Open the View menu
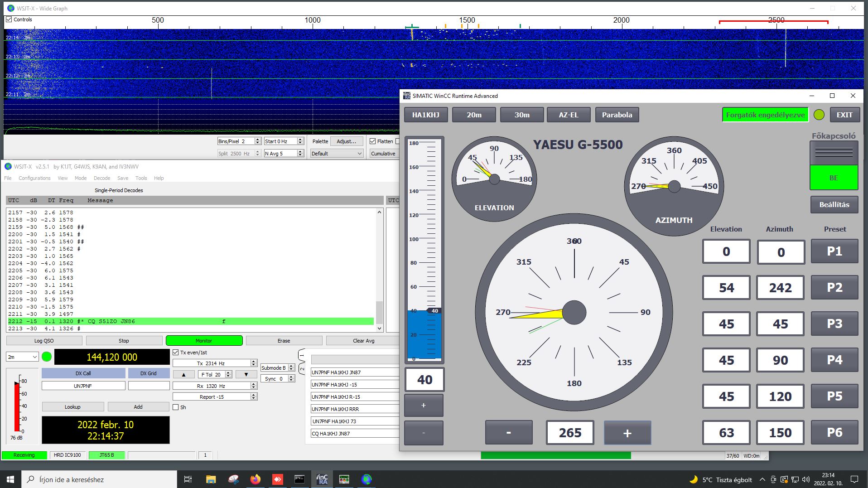 63,178
